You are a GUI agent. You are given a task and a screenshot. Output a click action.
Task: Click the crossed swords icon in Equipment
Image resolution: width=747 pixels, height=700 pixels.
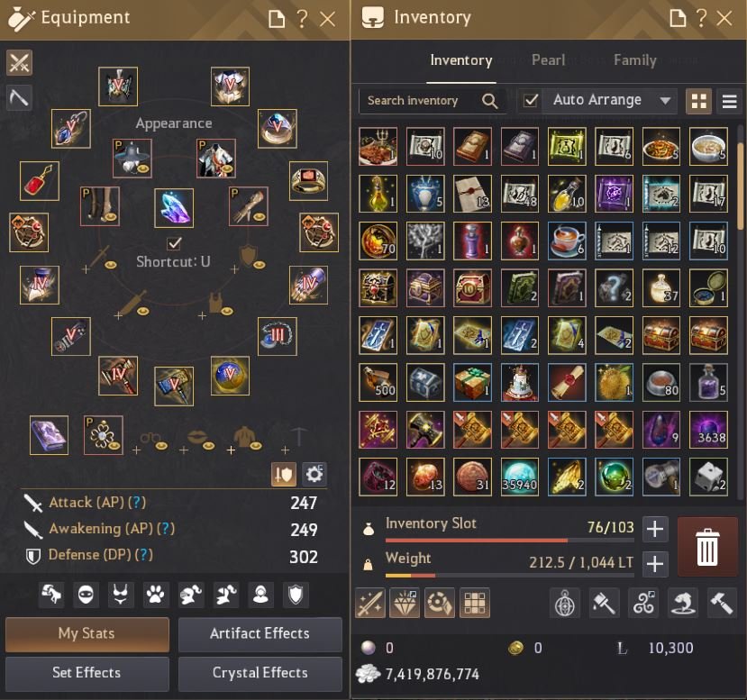tap(19, 62)
